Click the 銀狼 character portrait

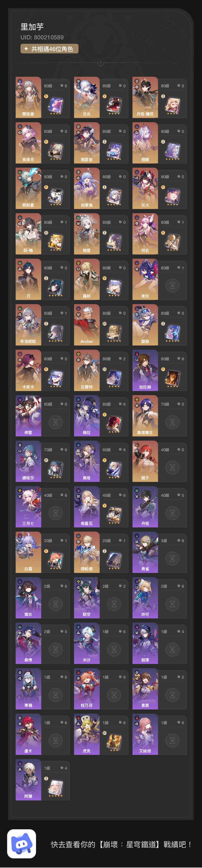pyautogui.click(x=145, y=325)
